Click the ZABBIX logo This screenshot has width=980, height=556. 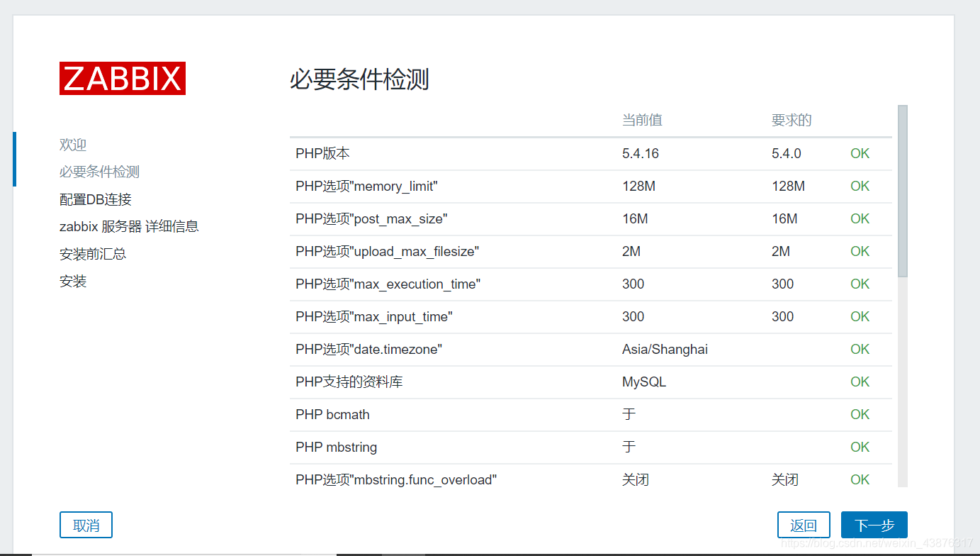pos(123,78)
